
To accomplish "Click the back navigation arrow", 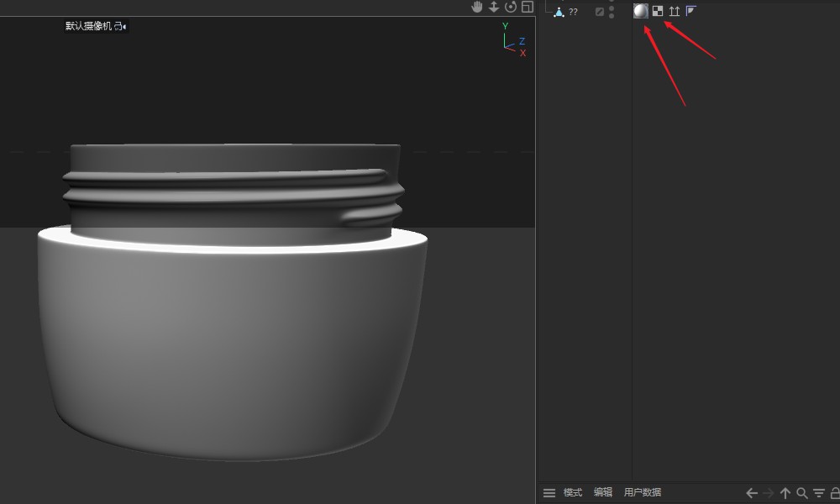I will [752, 493].
